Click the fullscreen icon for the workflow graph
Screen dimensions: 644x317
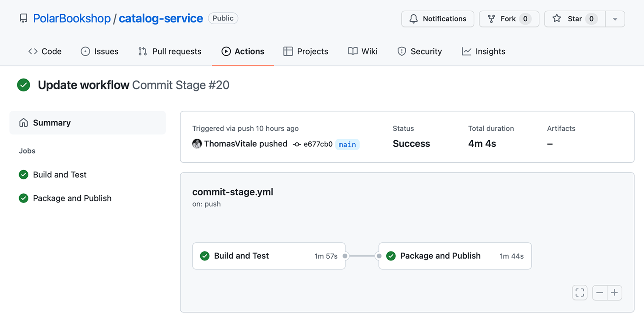pos(580,292)
